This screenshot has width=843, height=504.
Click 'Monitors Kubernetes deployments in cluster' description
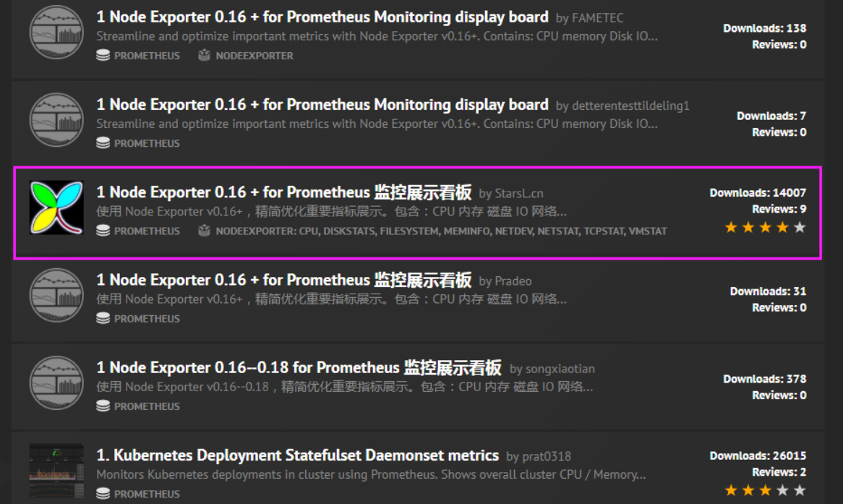click(372, 475)
